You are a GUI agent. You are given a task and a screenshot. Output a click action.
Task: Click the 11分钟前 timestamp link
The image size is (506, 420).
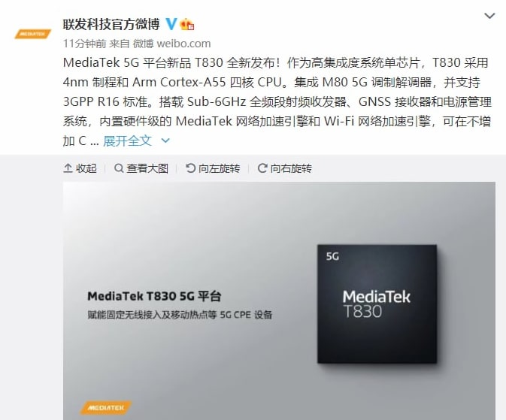tap(84, 44)
